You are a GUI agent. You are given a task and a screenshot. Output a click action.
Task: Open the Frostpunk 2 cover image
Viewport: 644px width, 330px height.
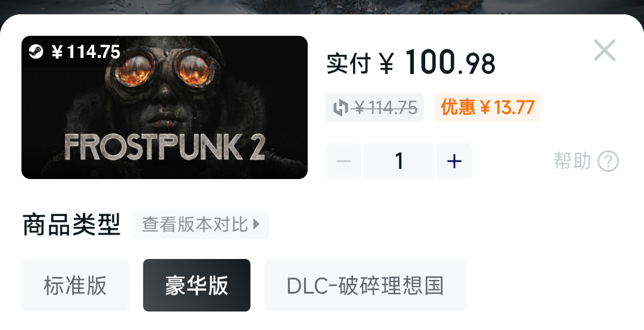pos(165,107)
